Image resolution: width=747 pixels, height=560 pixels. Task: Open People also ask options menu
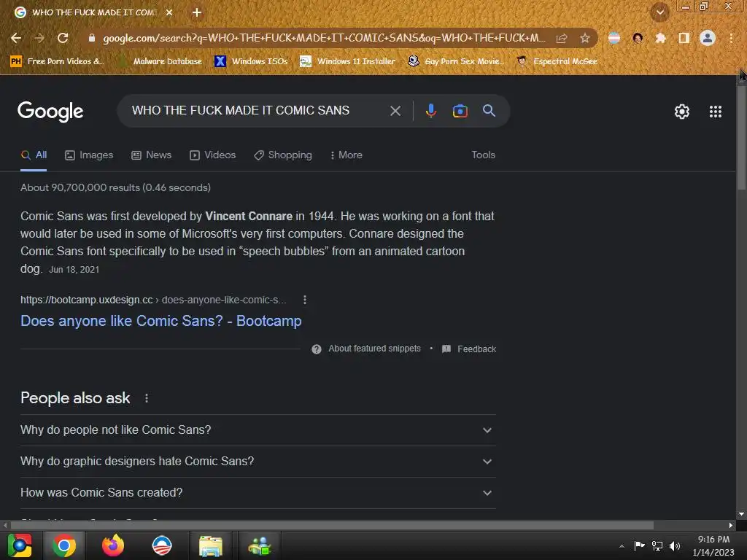tap(146, 398)
